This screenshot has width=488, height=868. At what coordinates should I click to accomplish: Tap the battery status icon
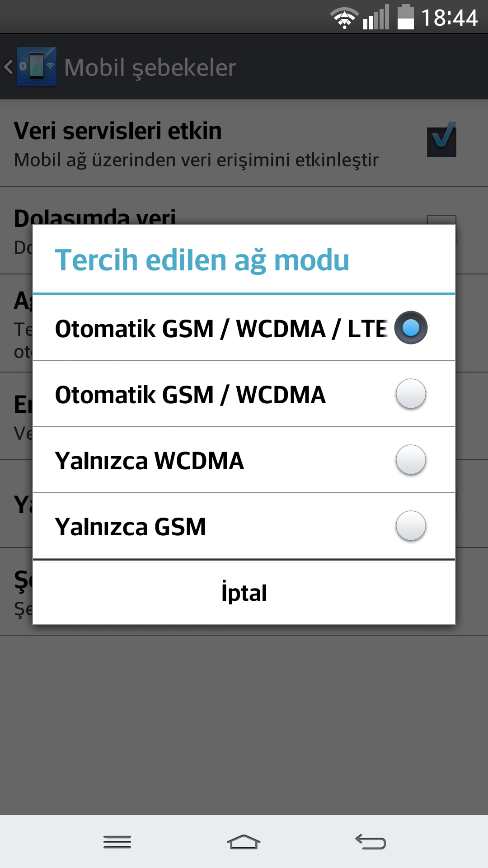click(406, 17)
